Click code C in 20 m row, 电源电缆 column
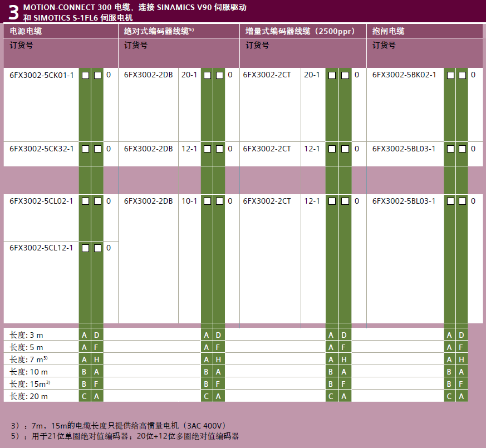 pos(84,396)
